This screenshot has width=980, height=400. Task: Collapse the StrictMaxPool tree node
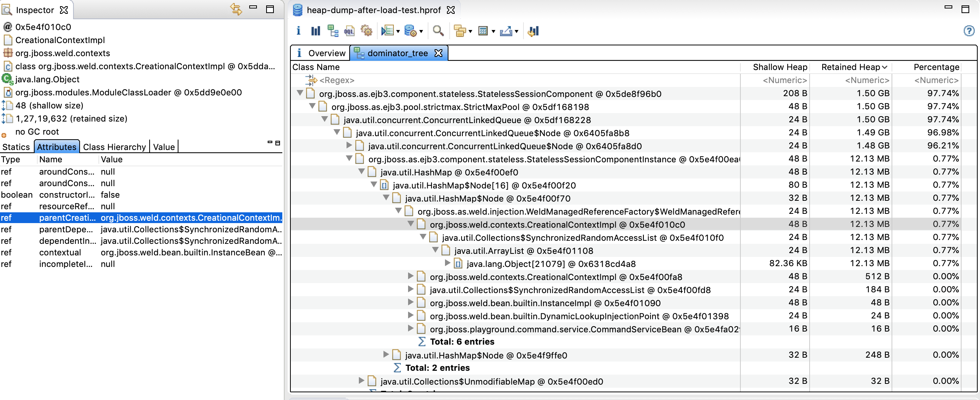312,106
